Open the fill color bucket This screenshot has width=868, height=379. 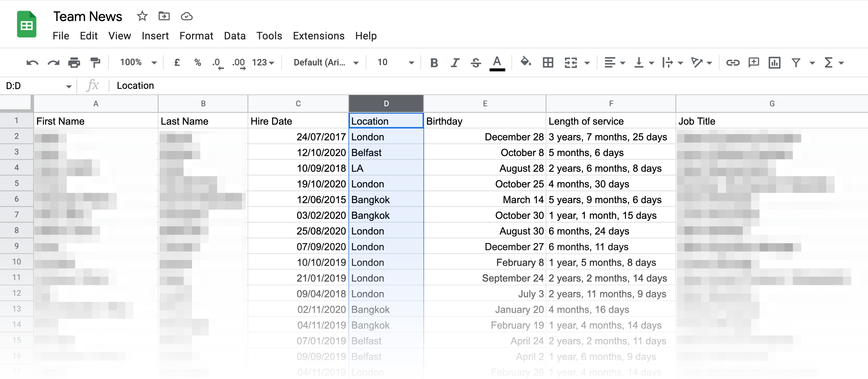click(525, 62)
